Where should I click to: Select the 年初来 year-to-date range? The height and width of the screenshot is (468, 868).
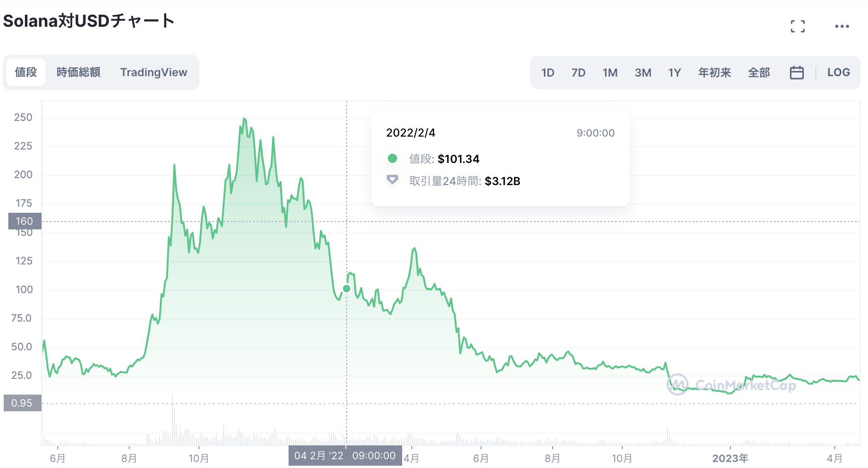(715, 73)
